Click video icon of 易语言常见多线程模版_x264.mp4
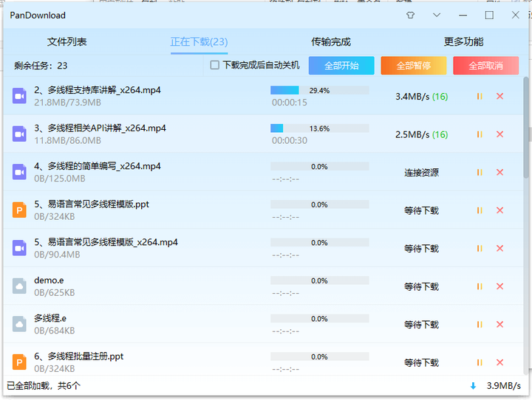 click(19, 248)
